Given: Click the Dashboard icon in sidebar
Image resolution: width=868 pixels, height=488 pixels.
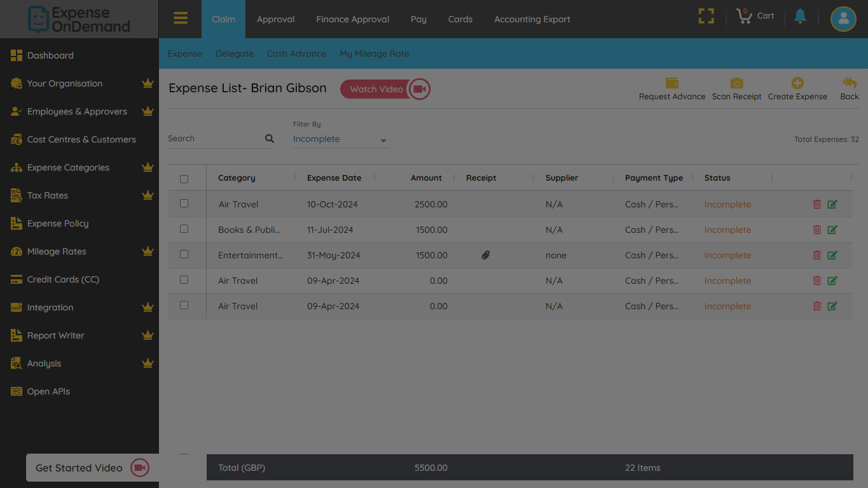Looking at the screenshot, I should [x=17, y=55].
